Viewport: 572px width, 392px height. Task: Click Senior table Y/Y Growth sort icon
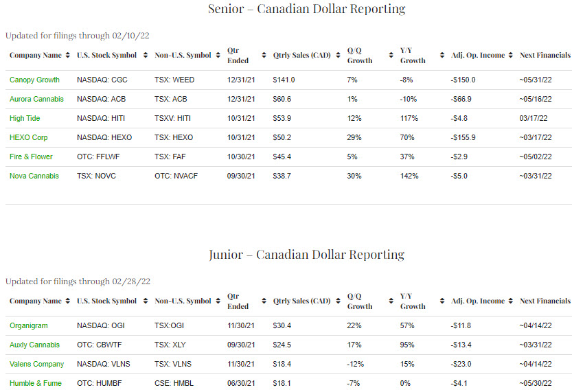pos(439,55)
